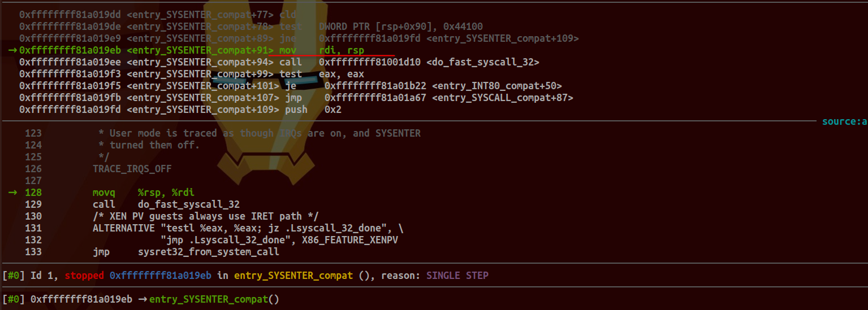This screenshot has height=310, width=868.
Task: Click the entry_SYSCALL_compat+87 jmp target
Action: coord(503,98)
